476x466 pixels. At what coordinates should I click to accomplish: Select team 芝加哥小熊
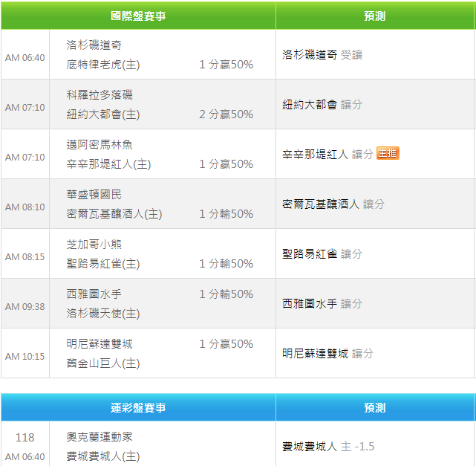(x=94, y=245)
